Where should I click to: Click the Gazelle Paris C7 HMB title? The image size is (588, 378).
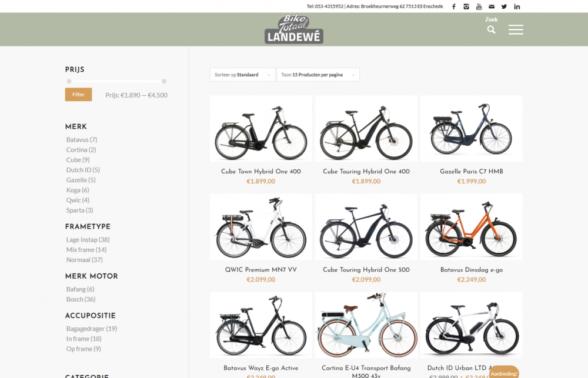pos(472,172)
